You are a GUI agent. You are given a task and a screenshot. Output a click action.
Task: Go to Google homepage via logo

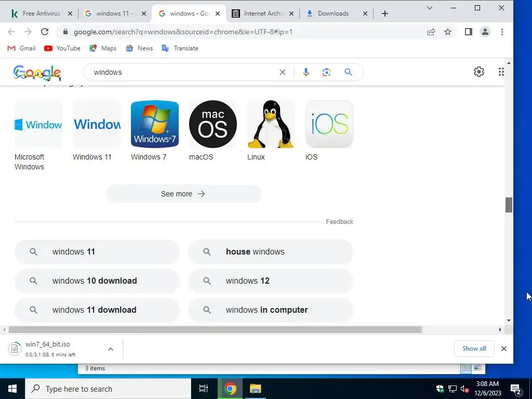(37, 73)
